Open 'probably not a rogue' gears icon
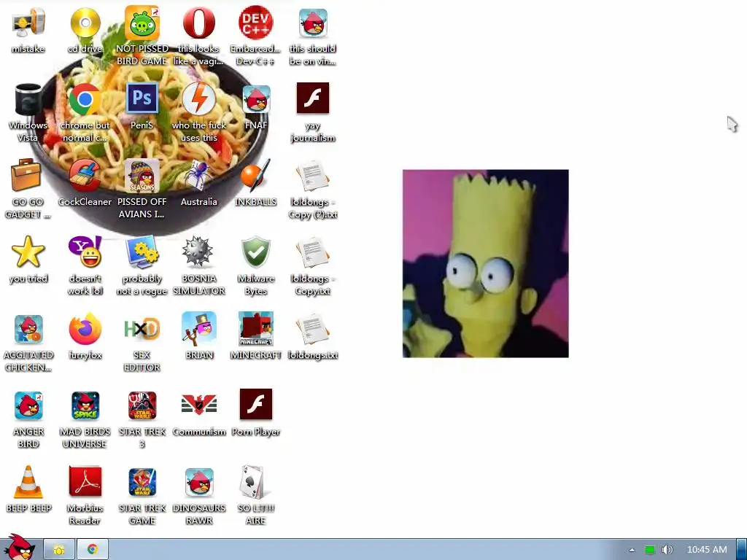Viewport: 747px width, 560px height. point(142,252)
